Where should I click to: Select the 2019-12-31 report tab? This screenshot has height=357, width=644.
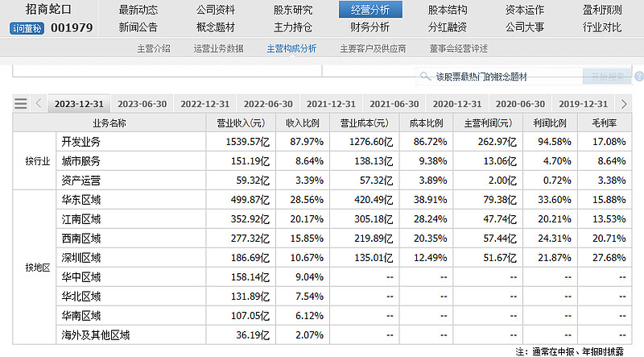583,104
